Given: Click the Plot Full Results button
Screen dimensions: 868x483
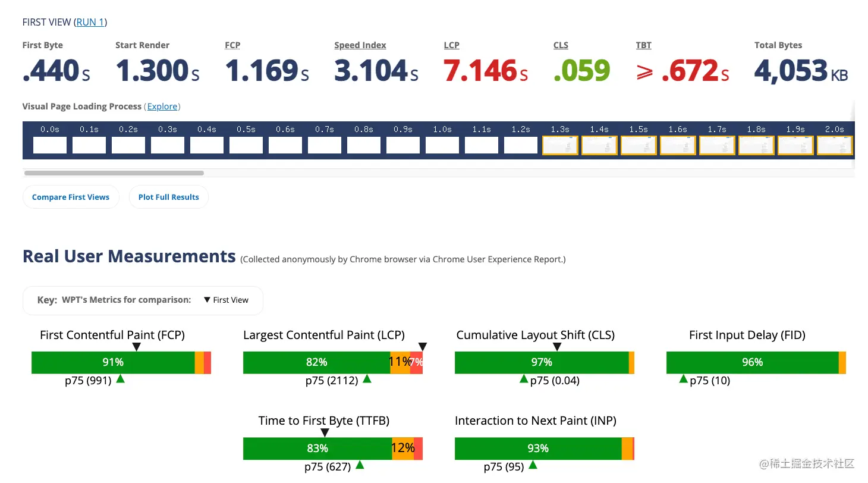Looking at the screenshot, I should click(169, 197).
